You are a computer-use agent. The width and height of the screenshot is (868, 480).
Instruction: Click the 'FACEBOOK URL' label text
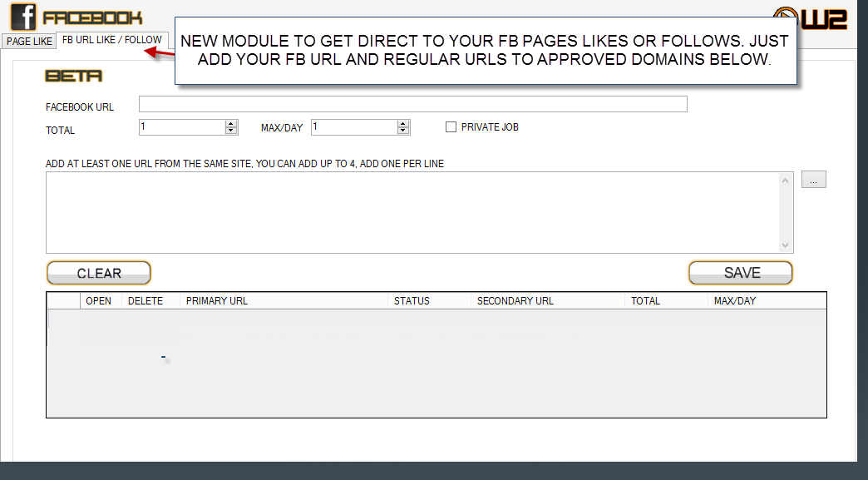80,106
